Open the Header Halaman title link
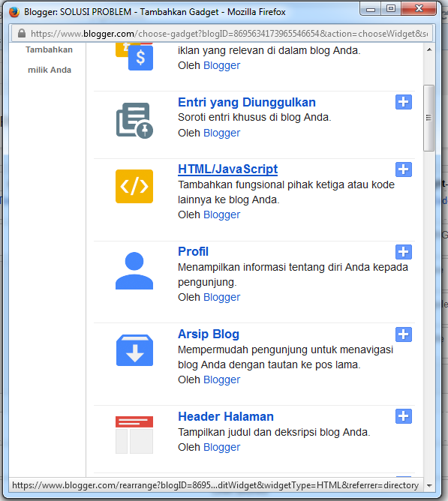The image size is (448, 501). pos(226,416)
